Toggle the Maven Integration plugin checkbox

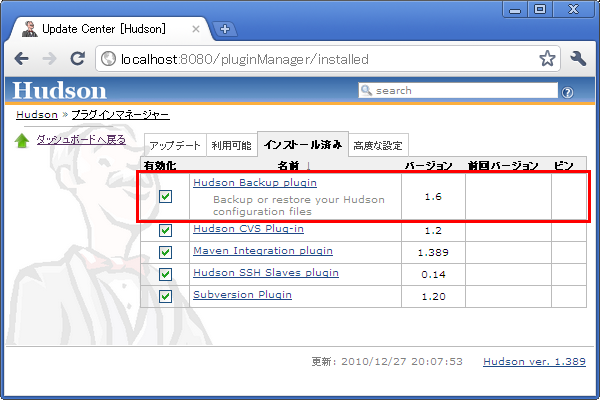(x=165, y=252)
